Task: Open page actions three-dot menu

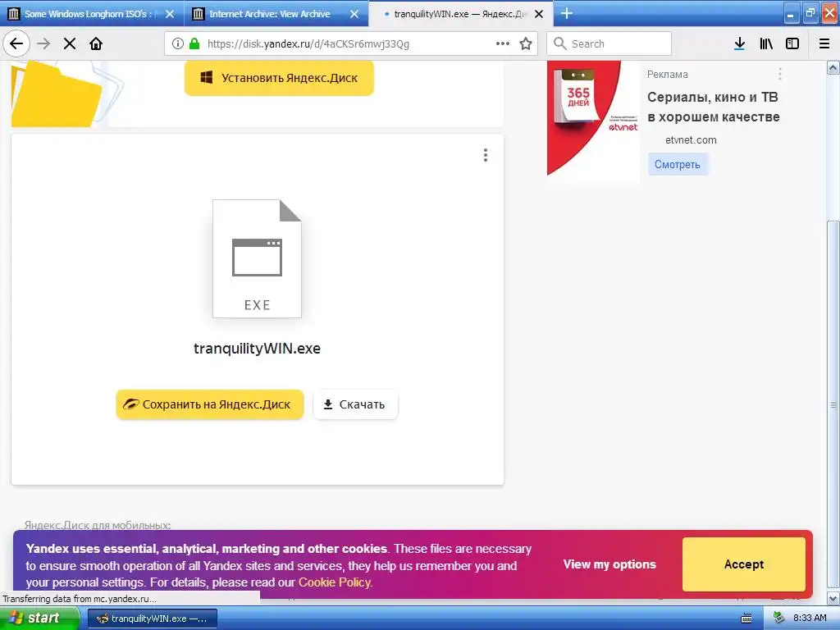Action: pyautogui.click(x=503, y=43)
